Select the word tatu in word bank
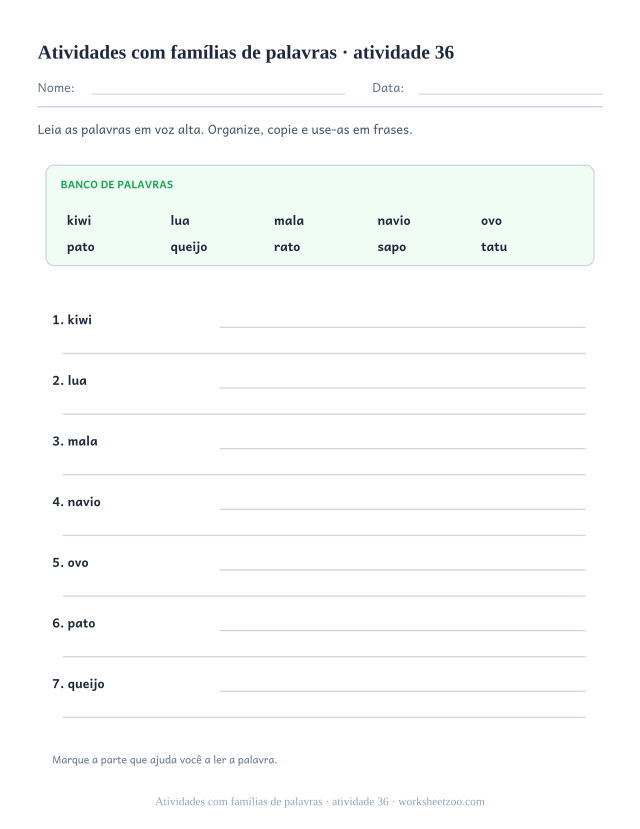Image resolution: width=640 pixels, height=829 pixels. point(494,247)
